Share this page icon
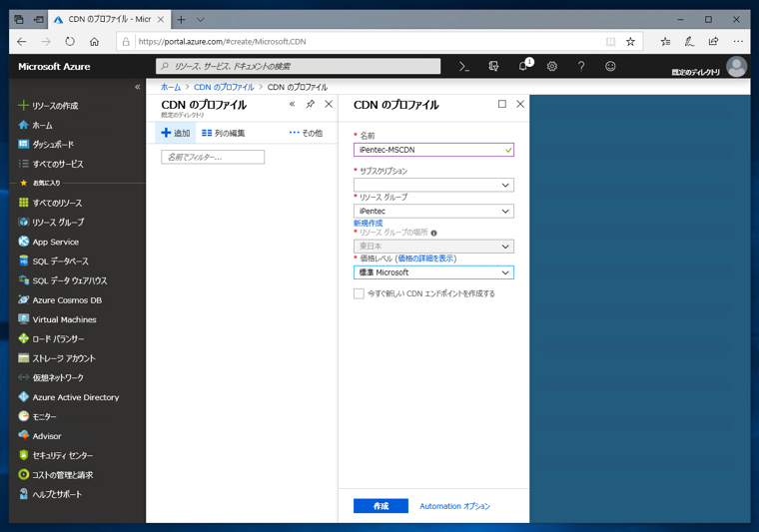This screenshot has width=759, height=532. tap(713, 42)
